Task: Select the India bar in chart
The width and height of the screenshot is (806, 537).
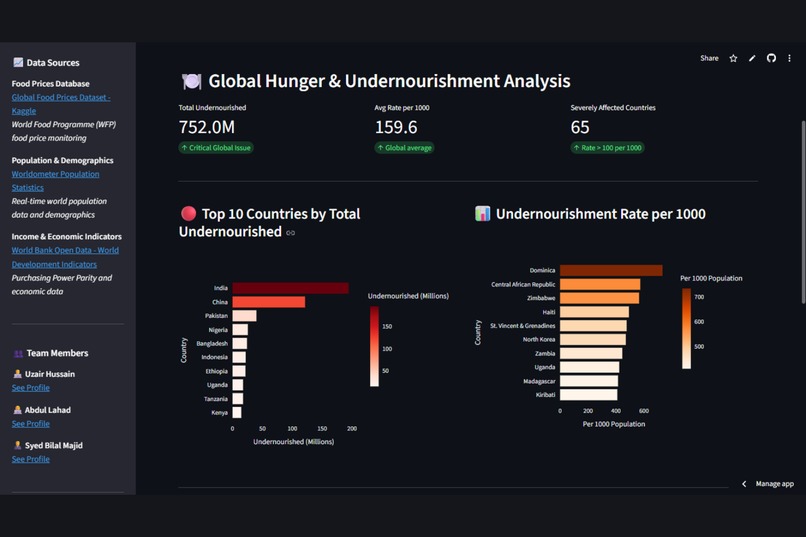Action: click(x=290, y=288)
